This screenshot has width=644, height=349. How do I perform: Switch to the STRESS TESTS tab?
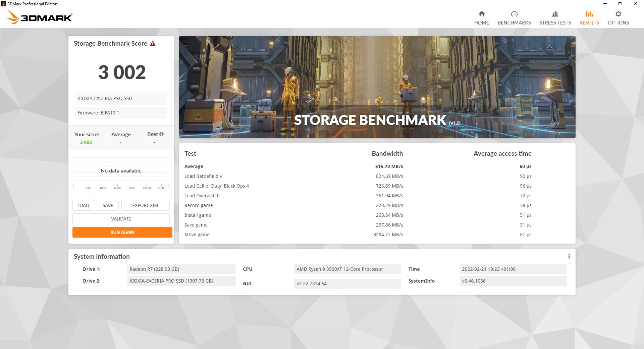tap(555, 17)
